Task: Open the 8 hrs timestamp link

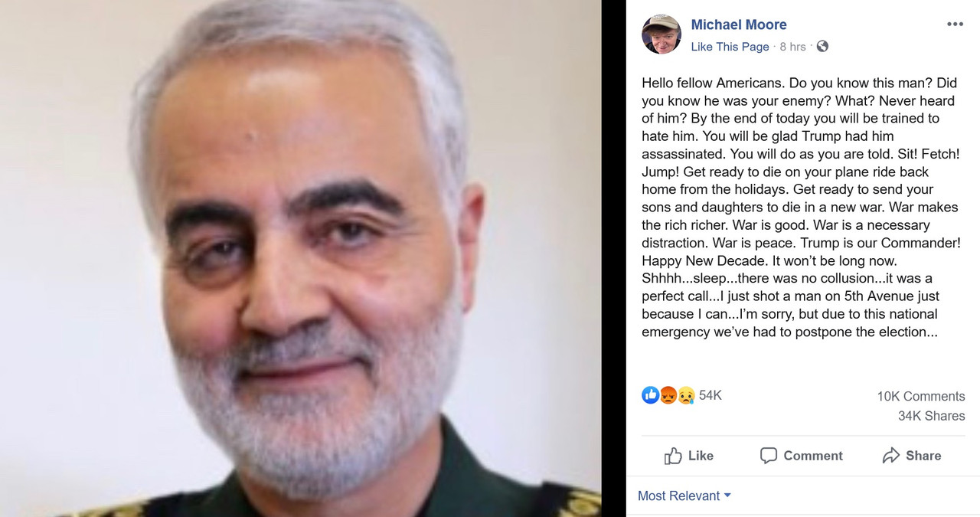Action: pyautogui.click(x=792, y=47)
